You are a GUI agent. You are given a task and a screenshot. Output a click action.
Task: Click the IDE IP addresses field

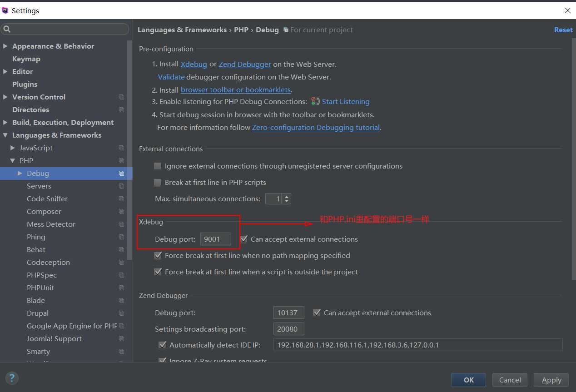pyautogui.click(x=418, y=345)
